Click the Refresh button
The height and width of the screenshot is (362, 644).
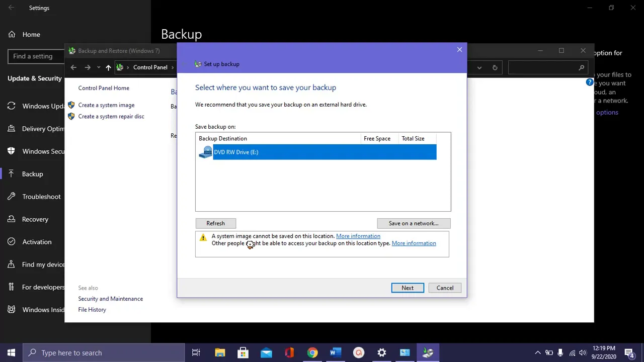click(x=215, y=223)
